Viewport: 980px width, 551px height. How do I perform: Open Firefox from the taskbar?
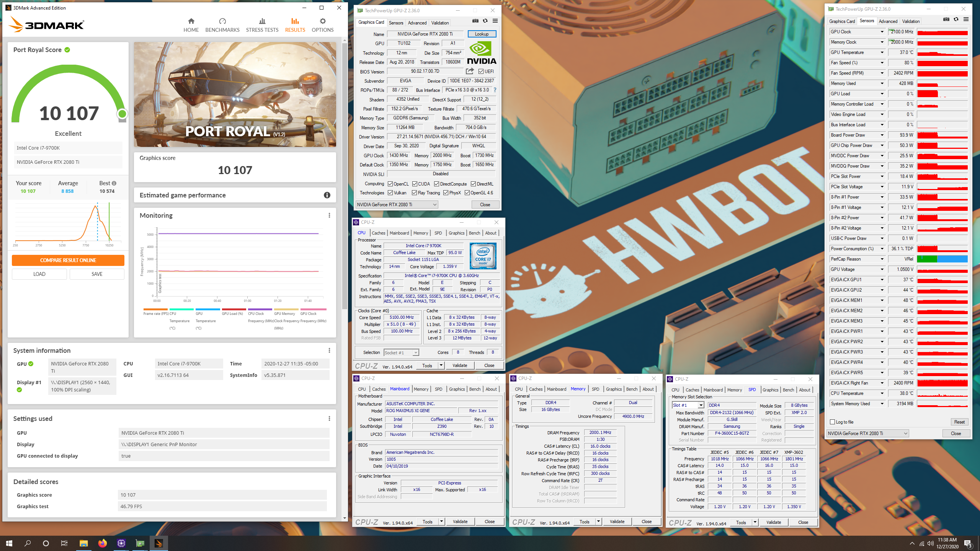point(102,543)
